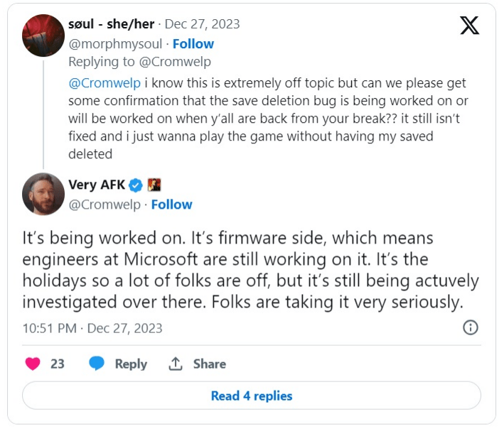Open the @Cromwelp mention in reply text
This screenshot has width=504, height=431.
(x=101, y=82)
